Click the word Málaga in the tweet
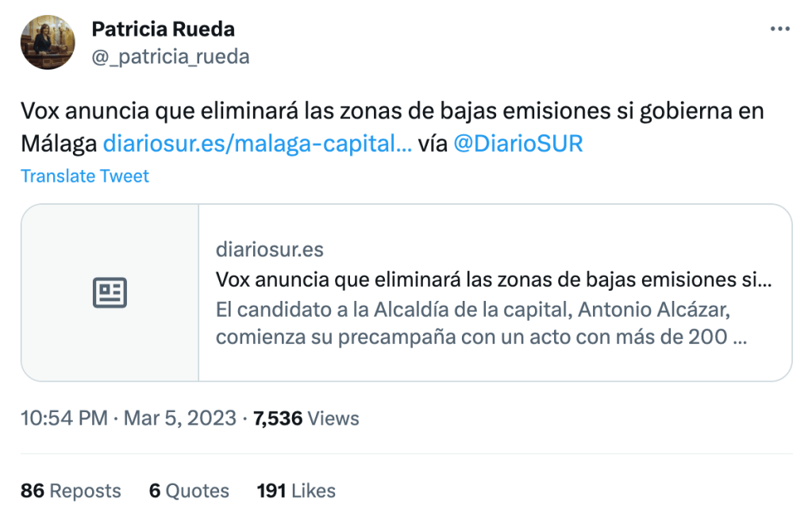Viewport: 812px width, 524px height. pyautogui.click(x=59, y=144)
